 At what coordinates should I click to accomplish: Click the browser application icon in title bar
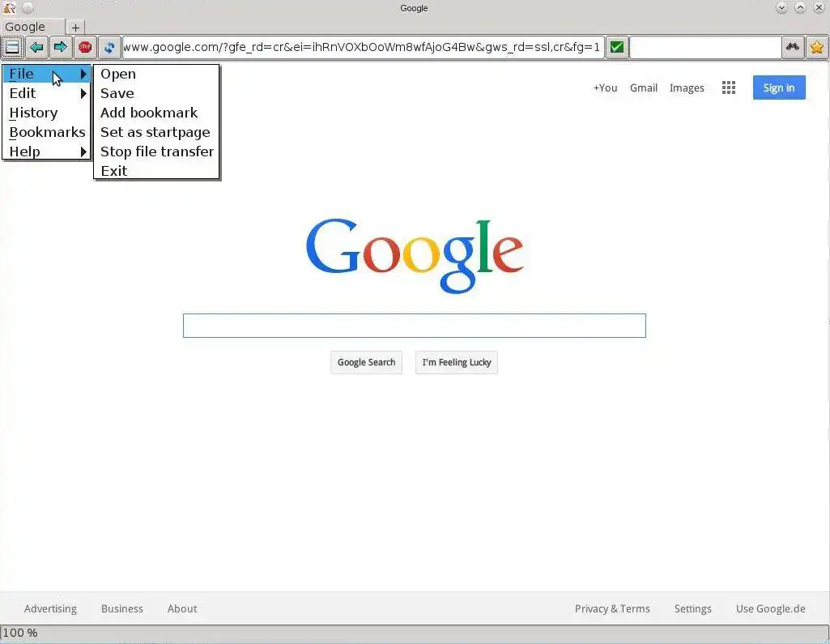10,8
